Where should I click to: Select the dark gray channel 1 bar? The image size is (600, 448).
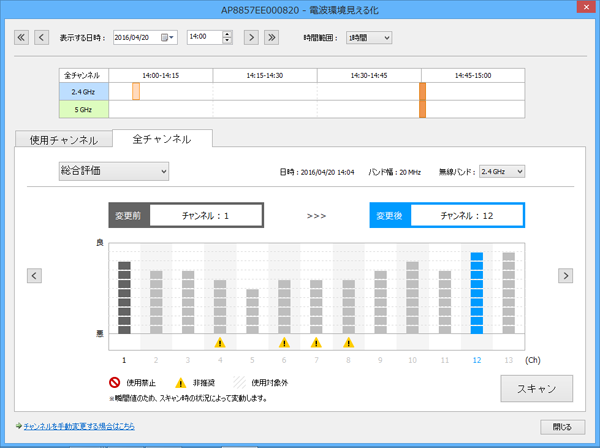[x=124, y=298]
